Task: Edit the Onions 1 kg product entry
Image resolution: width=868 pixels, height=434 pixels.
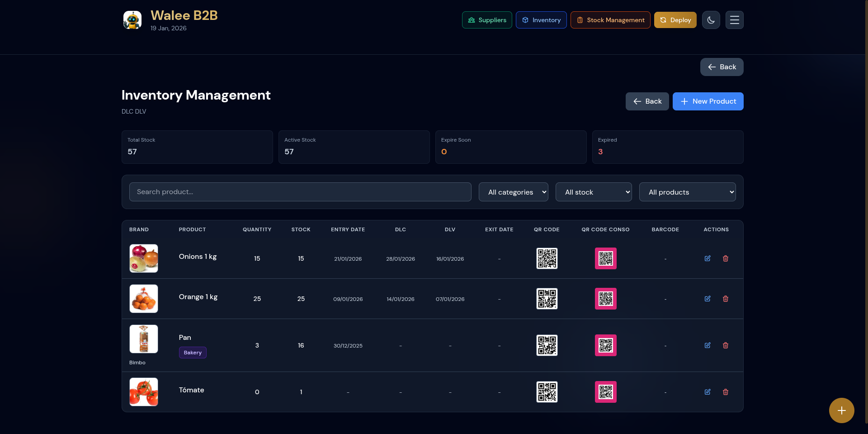Action: [x=708, y=258]
